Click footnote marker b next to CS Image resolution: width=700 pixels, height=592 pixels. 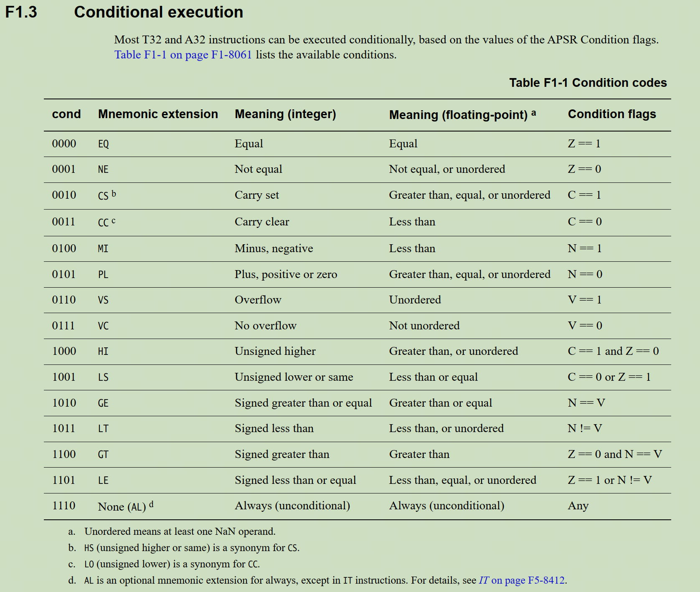(114, 194)
